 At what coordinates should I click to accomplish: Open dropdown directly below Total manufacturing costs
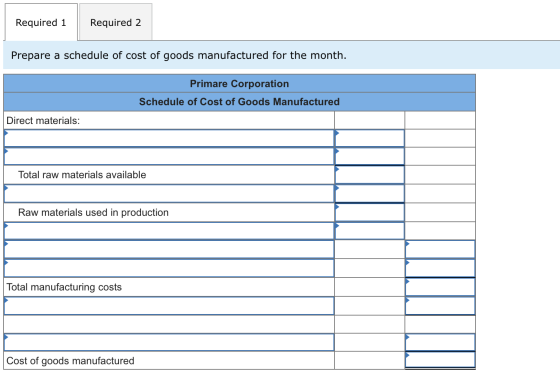click(x=169, y=306)
